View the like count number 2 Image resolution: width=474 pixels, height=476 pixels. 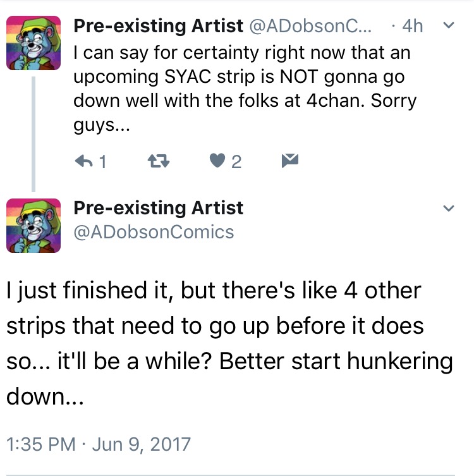tap(236, 161)
